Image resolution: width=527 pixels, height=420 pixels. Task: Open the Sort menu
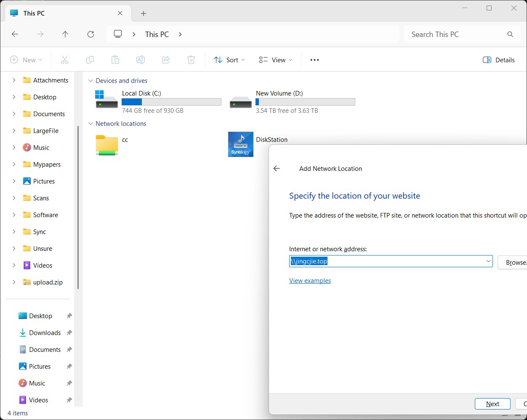229,60
